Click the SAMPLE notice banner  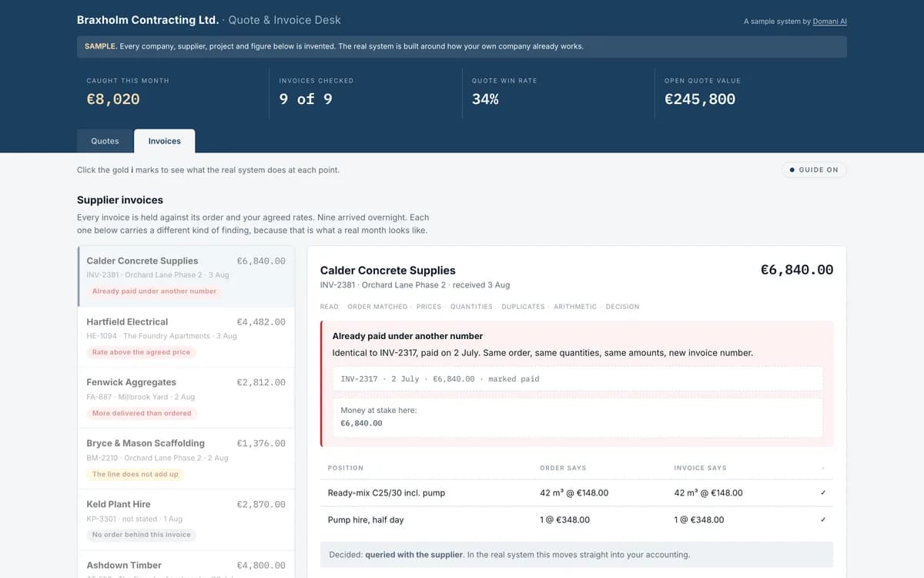[x=462, y=46]
